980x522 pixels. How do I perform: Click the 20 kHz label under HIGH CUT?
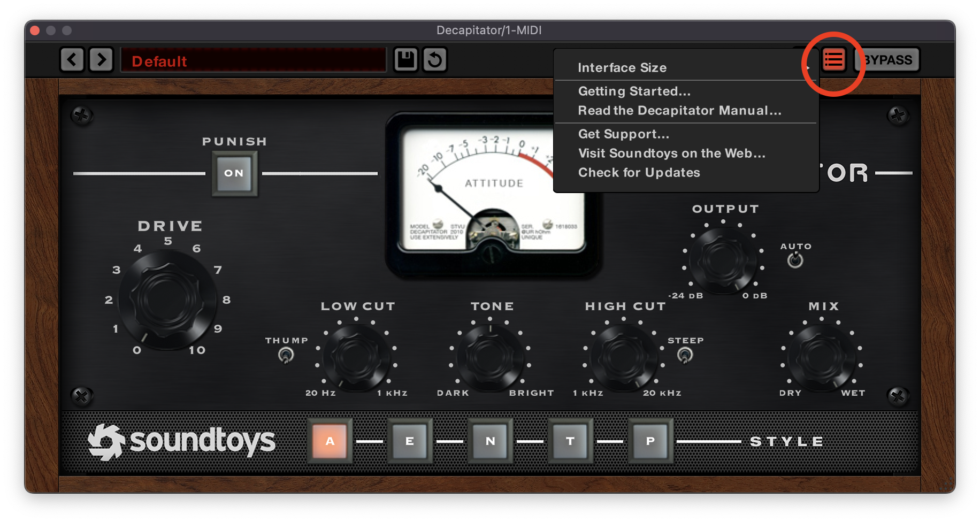point(662,393)
